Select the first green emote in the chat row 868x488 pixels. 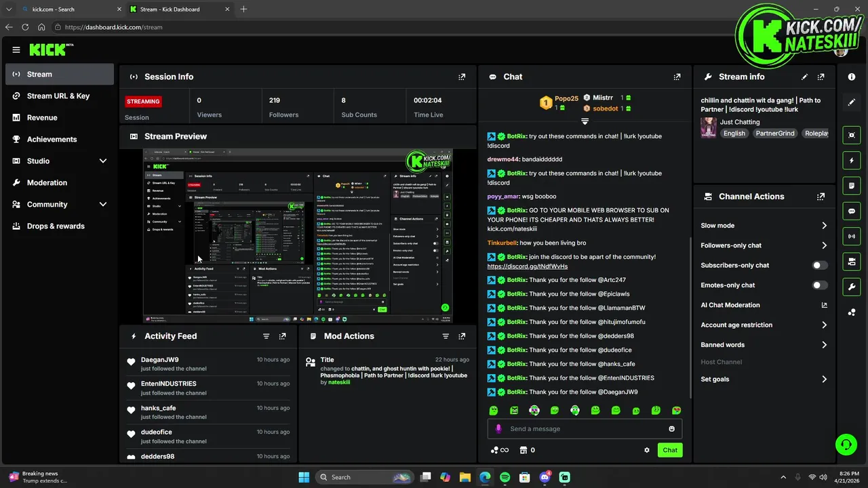click(x=494, y=410)
